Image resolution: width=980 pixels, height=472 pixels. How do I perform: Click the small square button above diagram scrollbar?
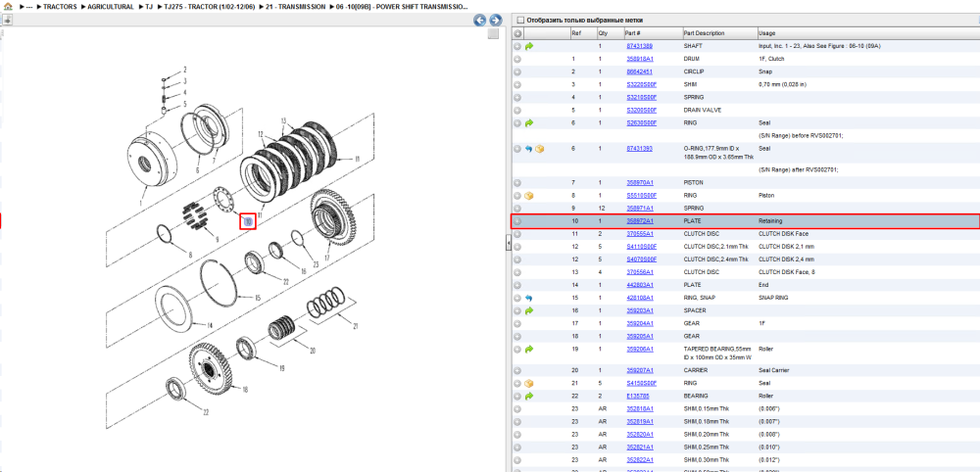pos(493,33)
